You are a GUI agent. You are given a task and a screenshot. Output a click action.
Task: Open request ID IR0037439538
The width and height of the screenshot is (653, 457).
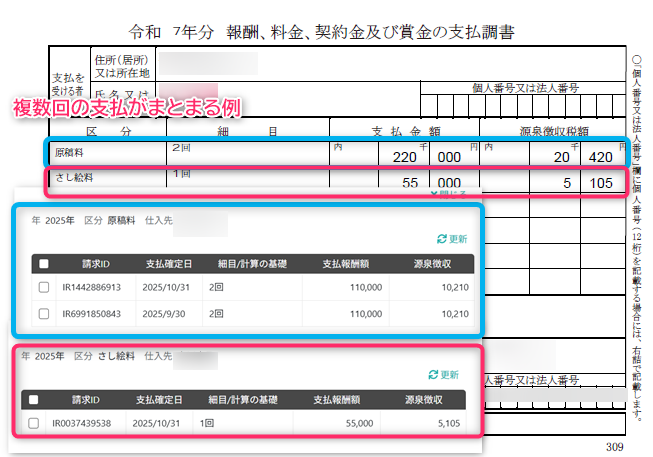pos(88,424)
